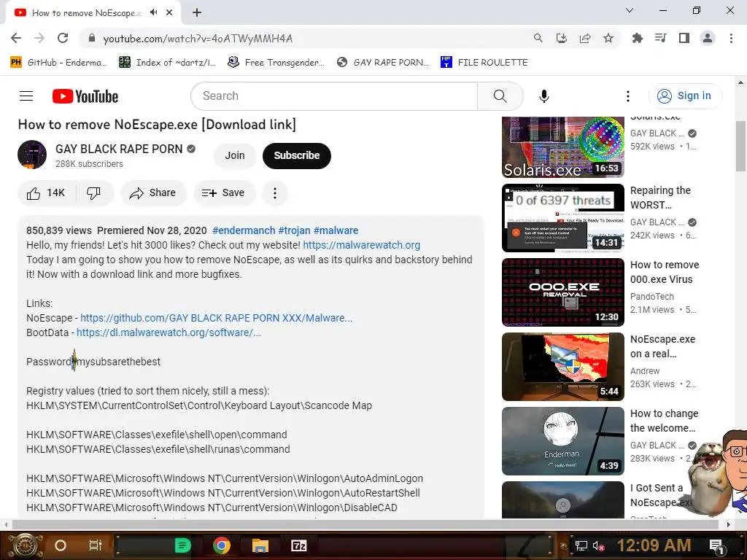The height and width of the screenshot is (560, 747).
Task: Toggle the browser side panel
Action: 684,38
